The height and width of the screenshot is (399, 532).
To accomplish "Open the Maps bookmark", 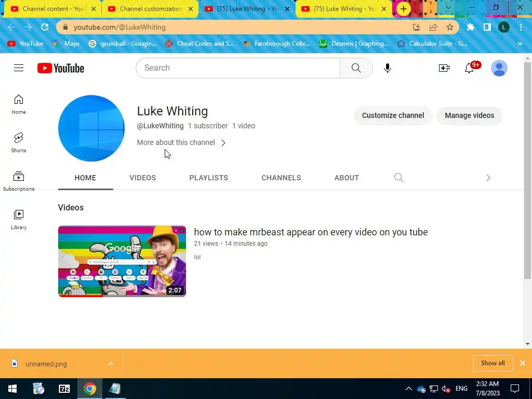I will tap(66, 44).
